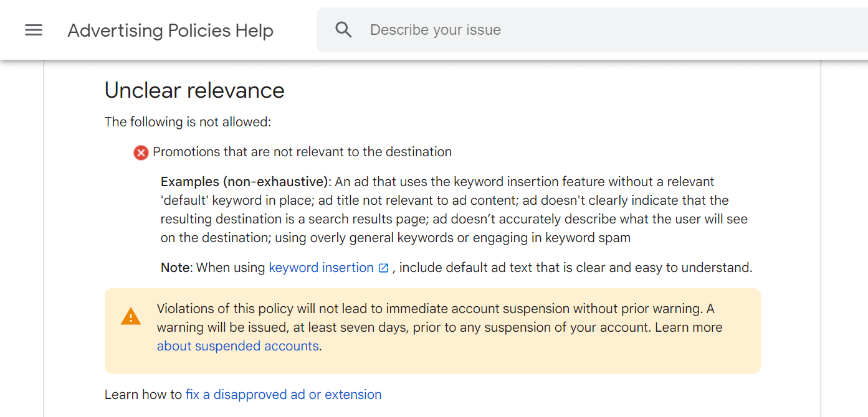The width and height of the screenshot is (868, 417).
Task: Click the magnifying glass search icon
Action: tap(343, 30)
